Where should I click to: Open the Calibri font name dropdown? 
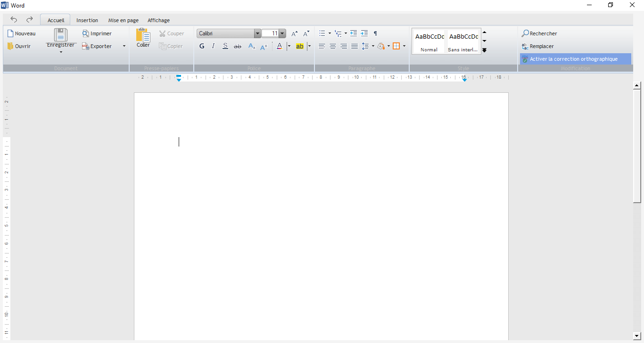pos(257,33)
